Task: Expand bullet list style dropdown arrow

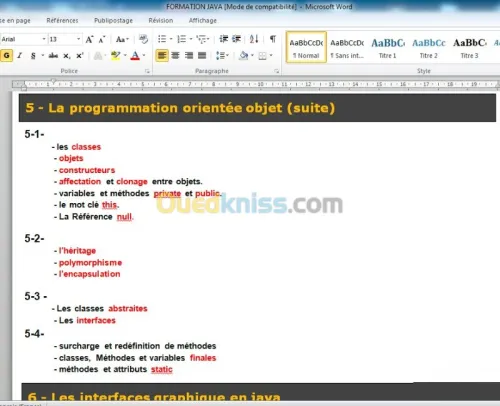Action: (171, 39)
